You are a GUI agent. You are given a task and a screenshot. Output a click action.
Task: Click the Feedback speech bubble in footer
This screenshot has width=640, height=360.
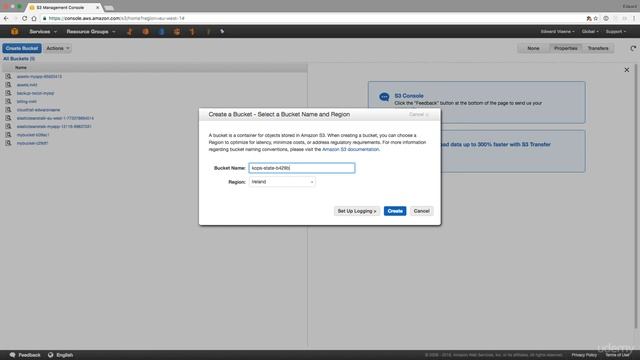click(x=12, y=355)
